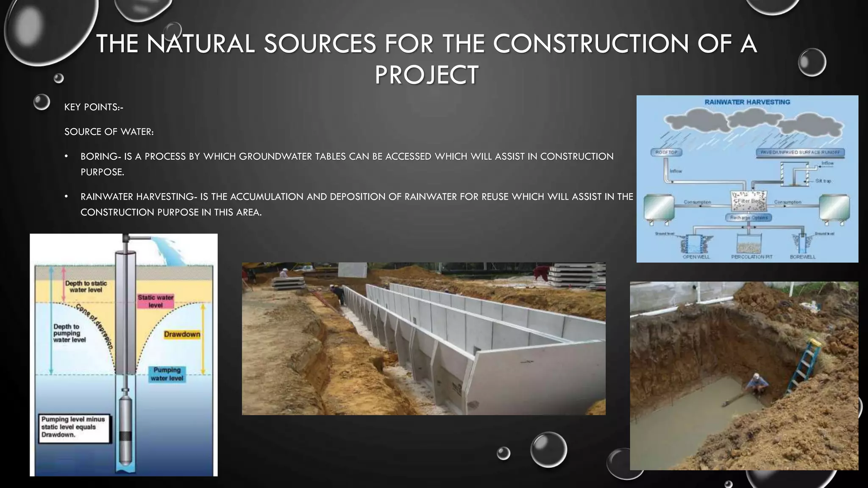Click the "Cone of depression" curved label
This screenshot has height=488, width=868.
click(95, 326)
